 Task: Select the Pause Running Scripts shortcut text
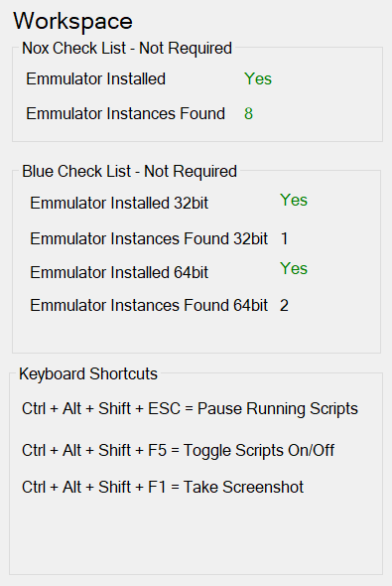coord(190,408)
